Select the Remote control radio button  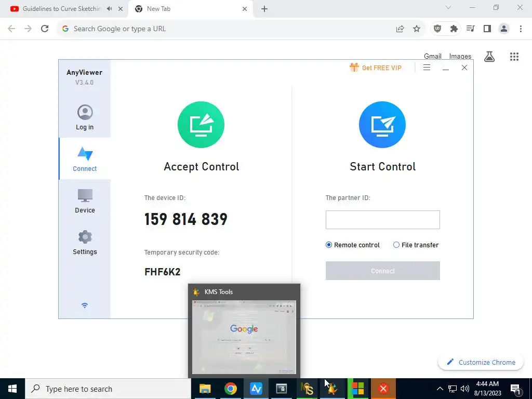click(x=329, y=245)
